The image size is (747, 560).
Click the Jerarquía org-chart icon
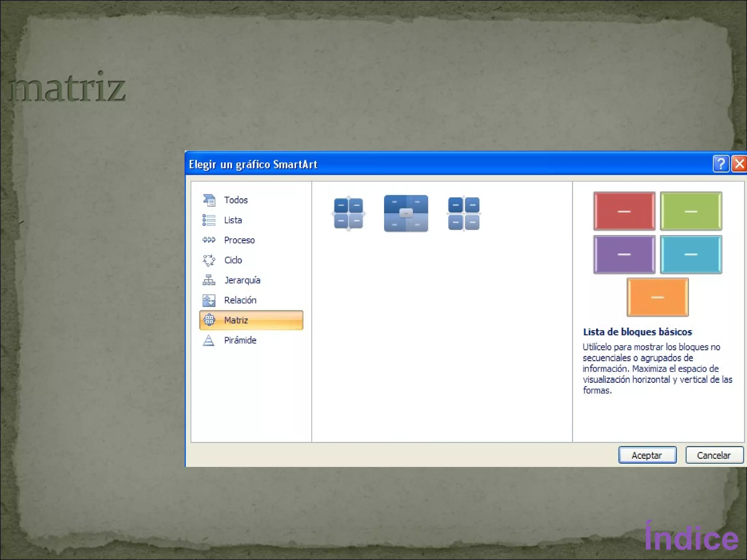coord(209,280)
